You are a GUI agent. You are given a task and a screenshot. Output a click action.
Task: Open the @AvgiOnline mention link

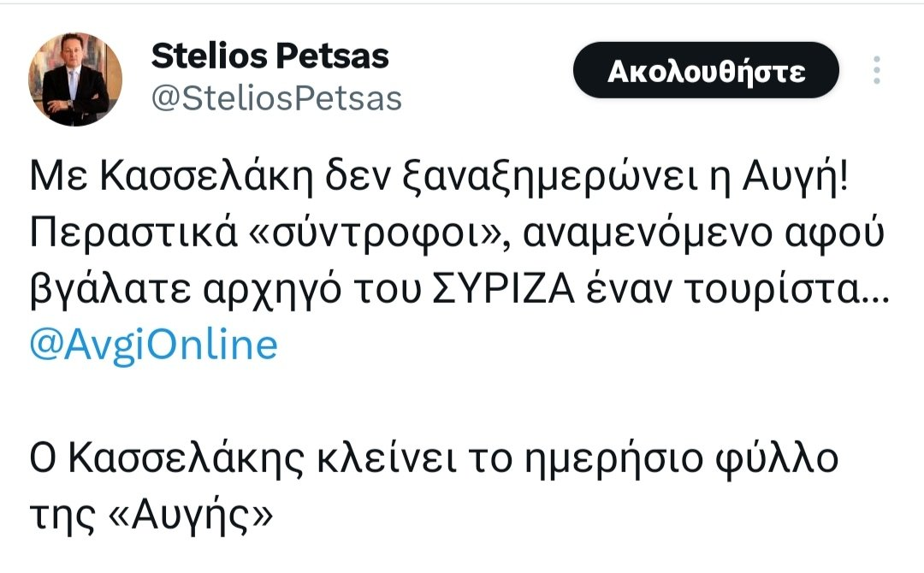[154, 345]
